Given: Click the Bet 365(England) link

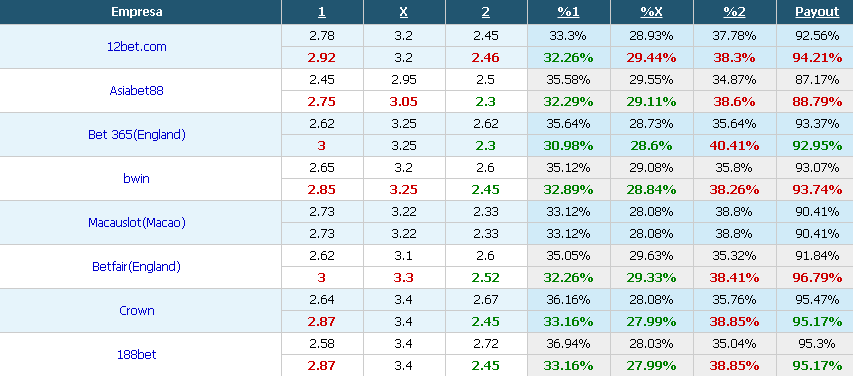Looking at the screenshot, I should [137, 134].
